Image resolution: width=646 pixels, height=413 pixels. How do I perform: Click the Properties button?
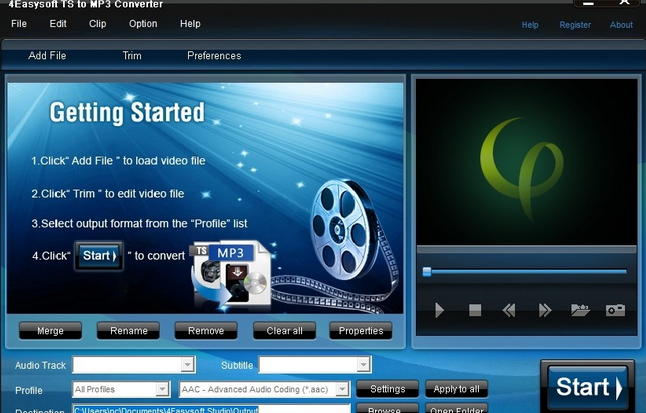point(360,331)
